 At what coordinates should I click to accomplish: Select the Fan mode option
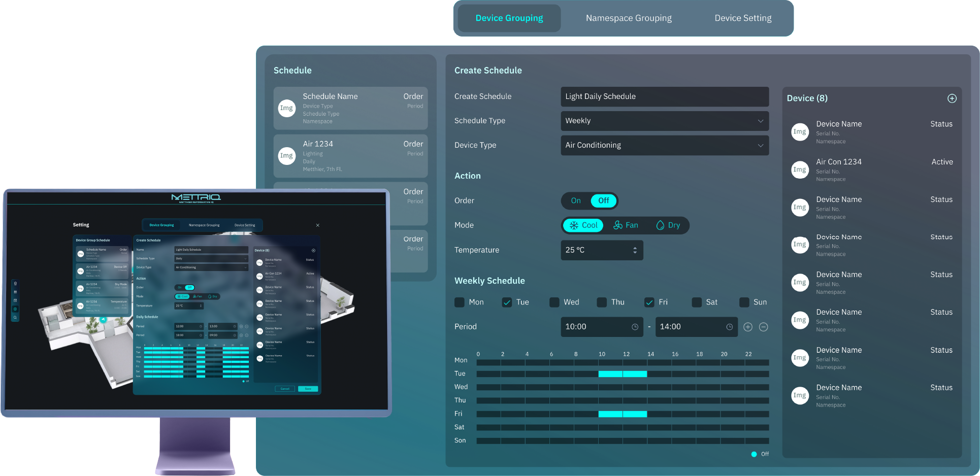click(x=626, y=225)
